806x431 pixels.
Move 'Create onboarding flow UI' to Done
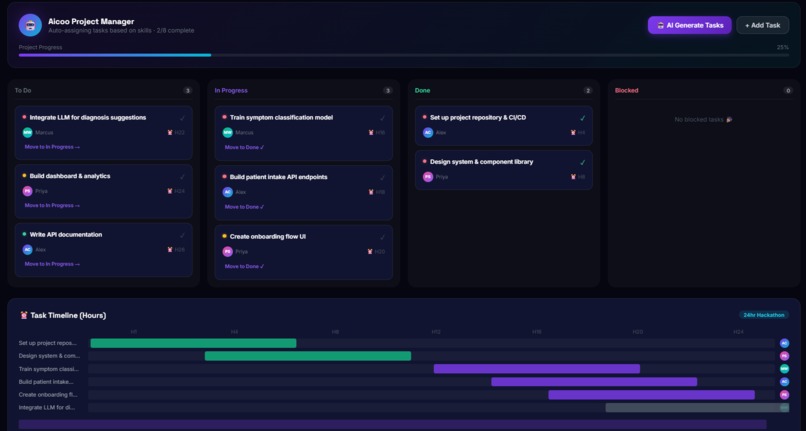pos(244,267)
